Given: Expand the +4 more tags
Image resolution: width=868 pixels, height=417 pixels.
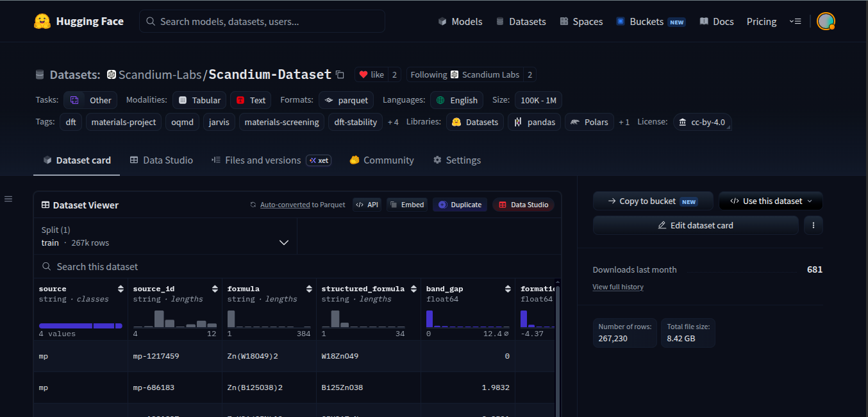Looking at the screenshot, I should (x=393, y=122).
